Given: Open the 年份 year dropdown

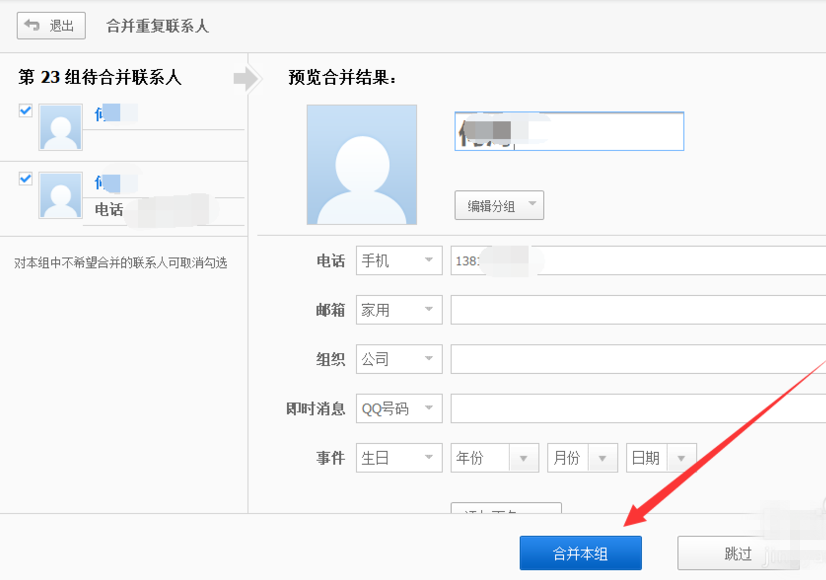Looking at the screenshot, I should [493, 457].
